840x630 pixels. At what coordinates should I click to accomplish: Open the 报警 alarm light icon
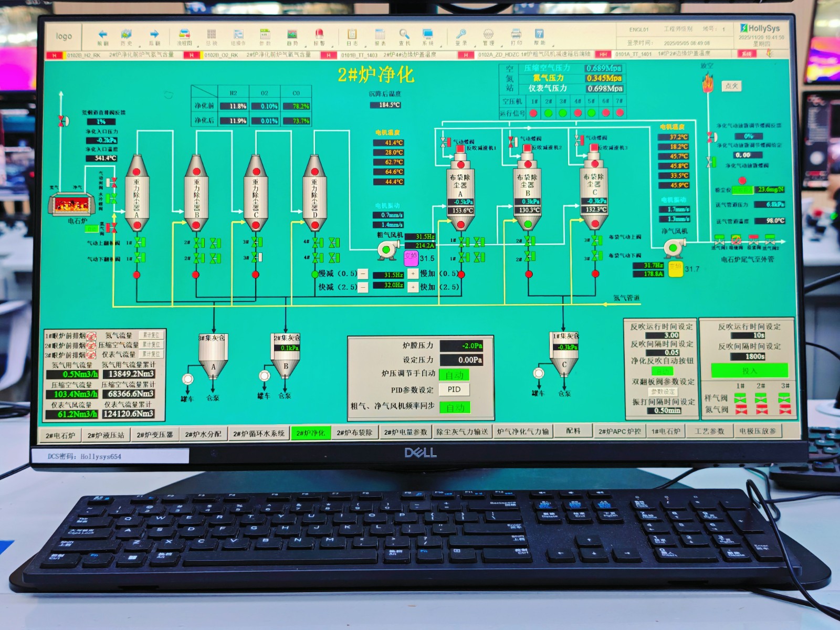[319, 35]
